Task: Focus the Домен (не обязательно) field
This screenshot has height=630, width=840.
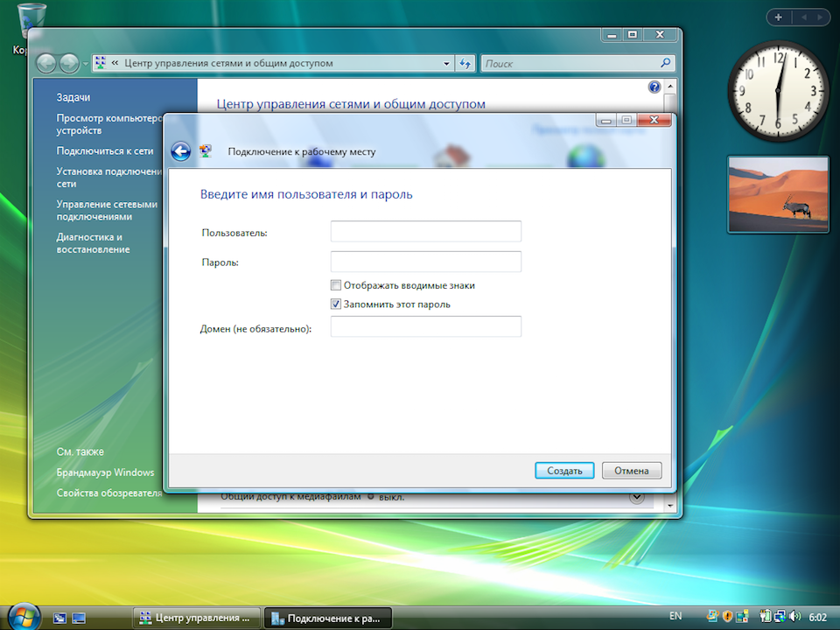Action: point(426,326)
